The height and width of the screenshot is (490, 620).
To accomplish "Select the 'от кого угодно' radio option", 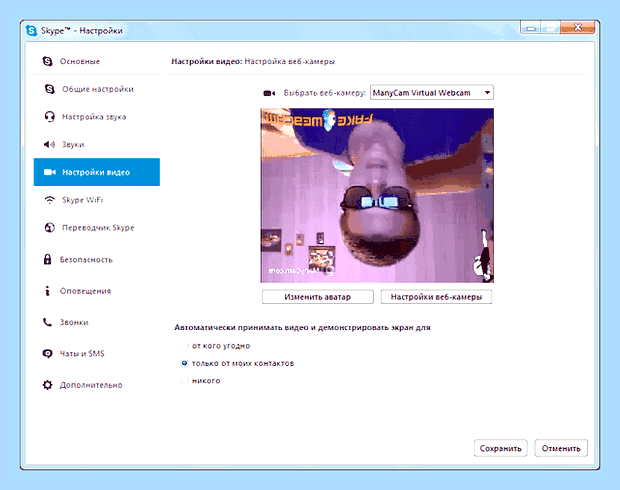I will 184,346.
